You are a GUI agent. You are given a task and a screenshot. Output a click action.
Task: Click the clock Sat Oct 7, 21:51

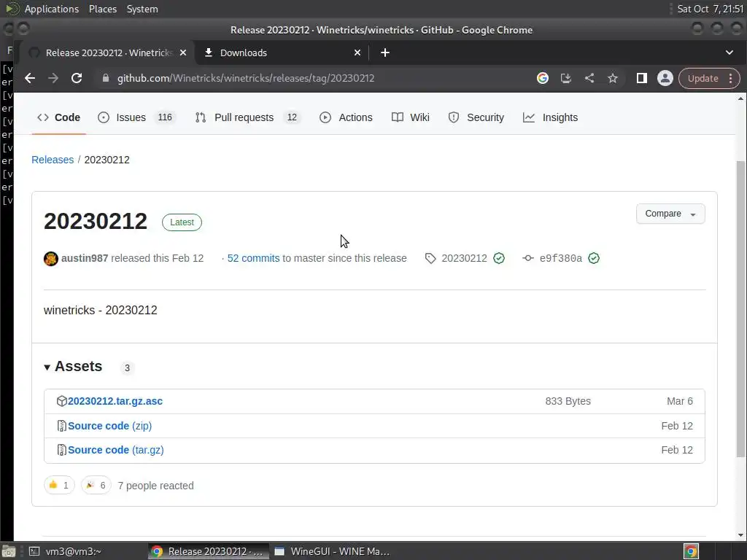710,9
